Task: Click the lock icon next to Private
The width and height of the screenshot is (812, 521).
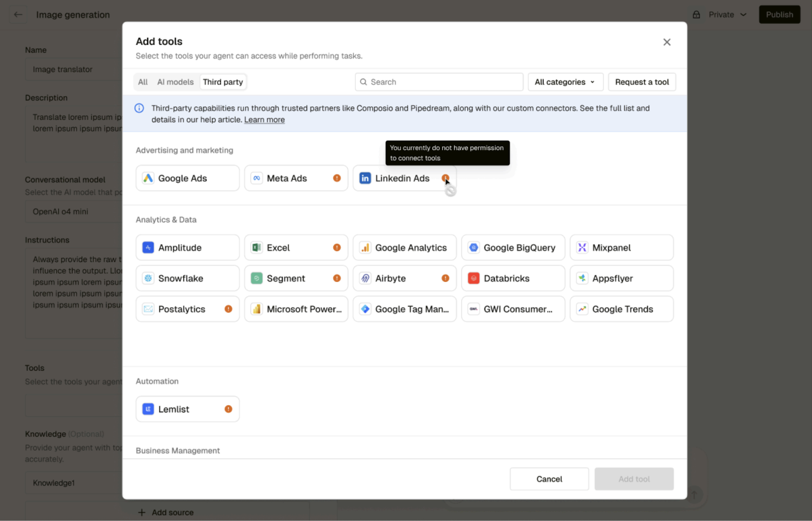Action: [x=697, y=15]
